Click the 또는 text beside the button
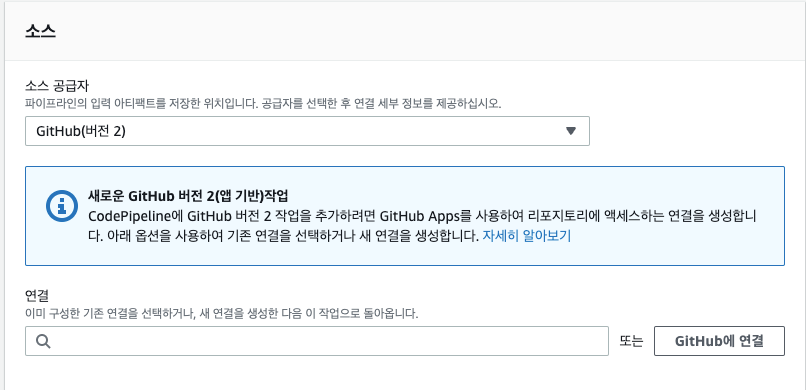 point(631,341)
